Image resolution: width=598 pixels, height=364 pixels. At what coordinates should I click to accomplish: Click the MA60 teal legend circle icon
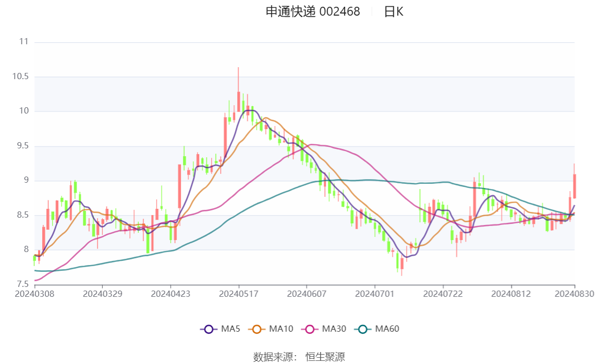pyautogui.click(x=362, y=329)
